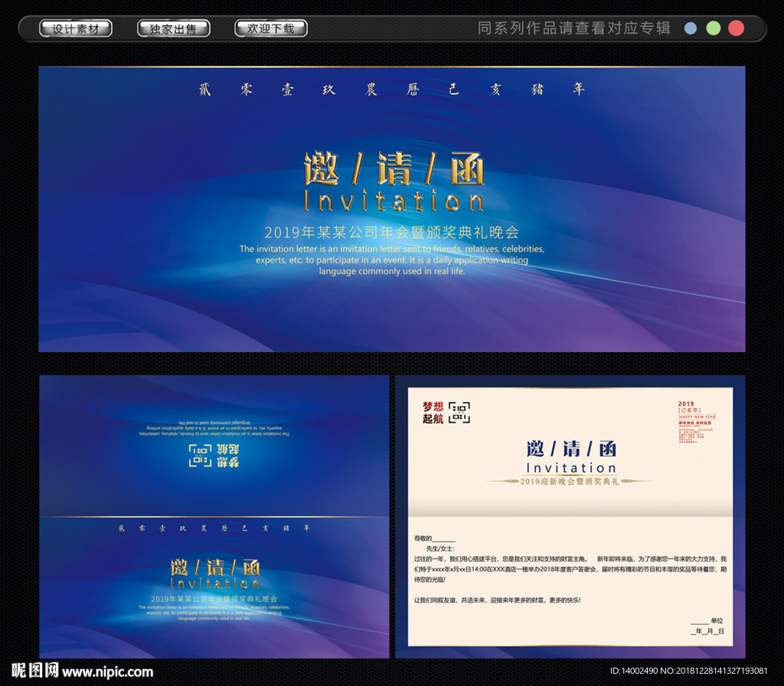Click the blank line after 尊敬的
Screen dimensions: 784x686
(444, 539)
